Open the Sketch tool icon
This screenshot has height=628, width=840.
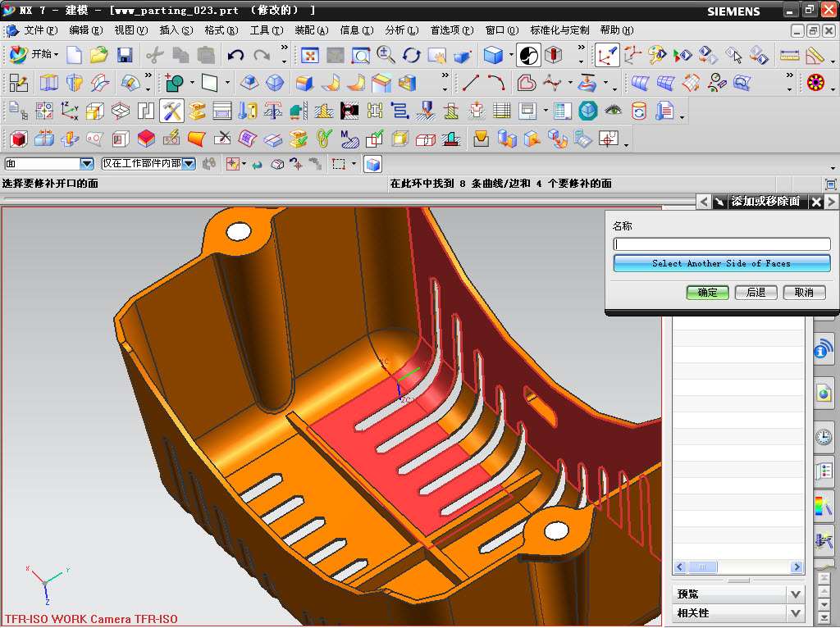point(19,83)
